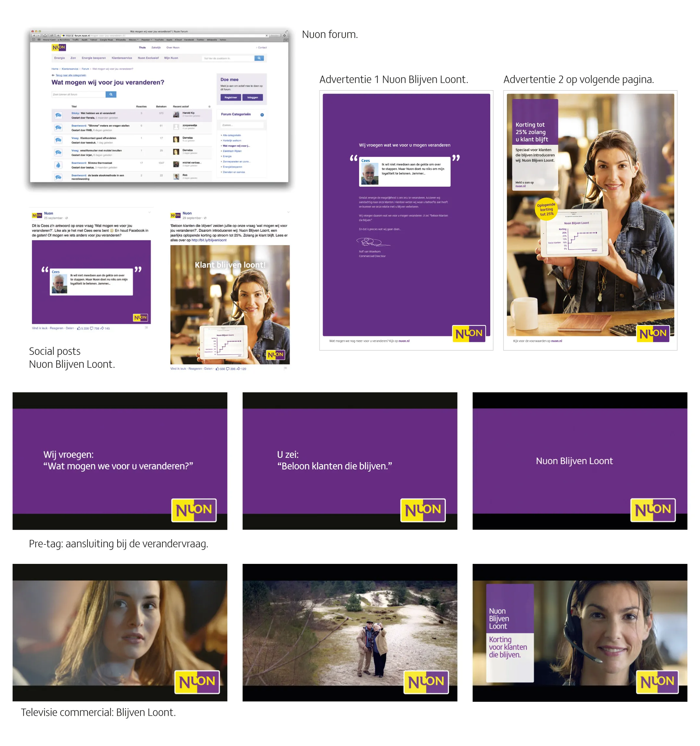The width and height of the screenshot is (700, 746).
Task: Open Diensten en service category link
Action: tap(234, 172)
